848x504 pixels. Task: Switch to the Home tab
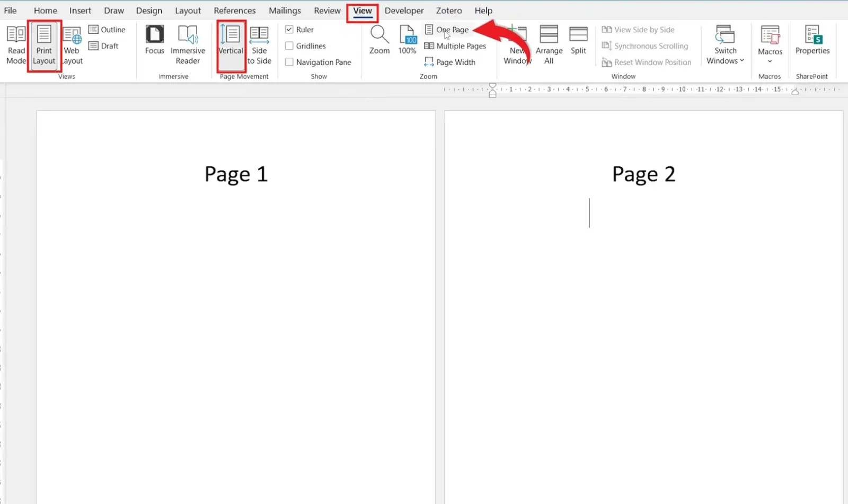(46, 11)
